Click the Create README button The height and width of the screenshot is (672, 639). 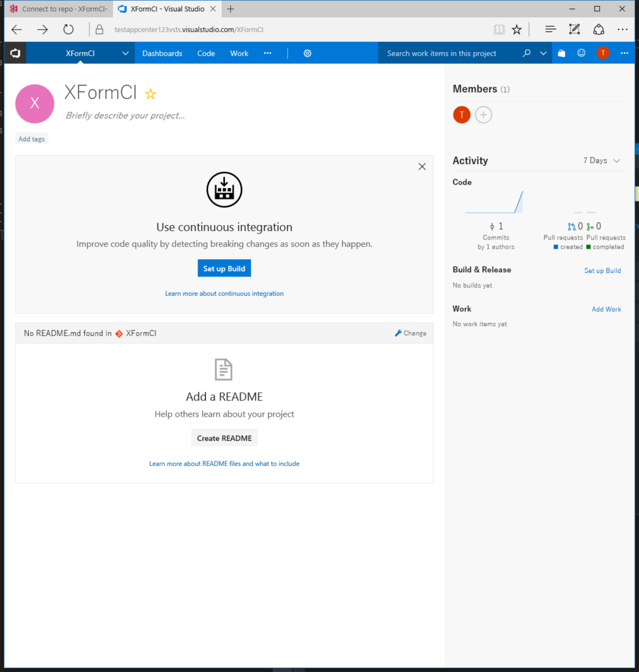point(224,438)
